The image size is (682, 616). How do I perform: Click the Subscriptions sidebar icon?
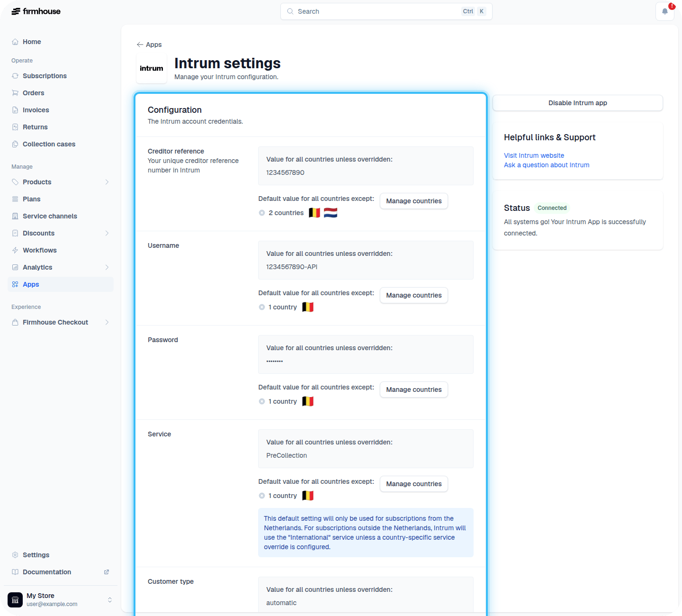15,76
